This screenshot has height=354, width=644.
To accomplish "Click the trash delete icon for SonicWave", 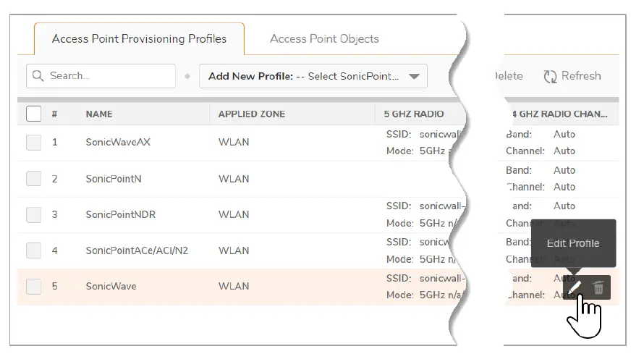I will tap(598, 287).
